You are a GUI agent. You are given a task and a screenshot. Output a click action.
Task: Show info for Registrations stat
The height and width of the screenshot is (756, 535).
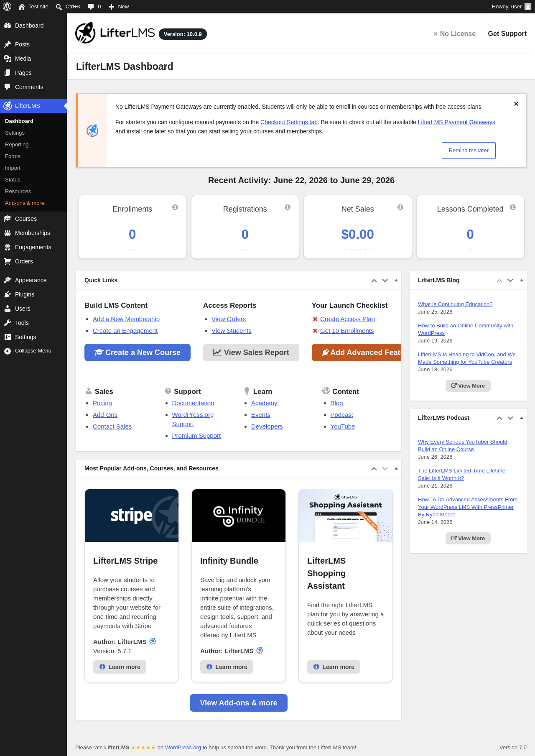288,207
